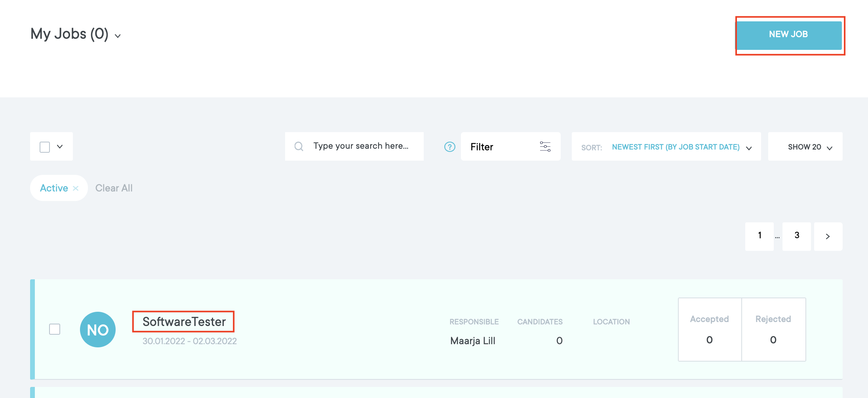
Task: Click the filter sliders icon
Action: 545,147
